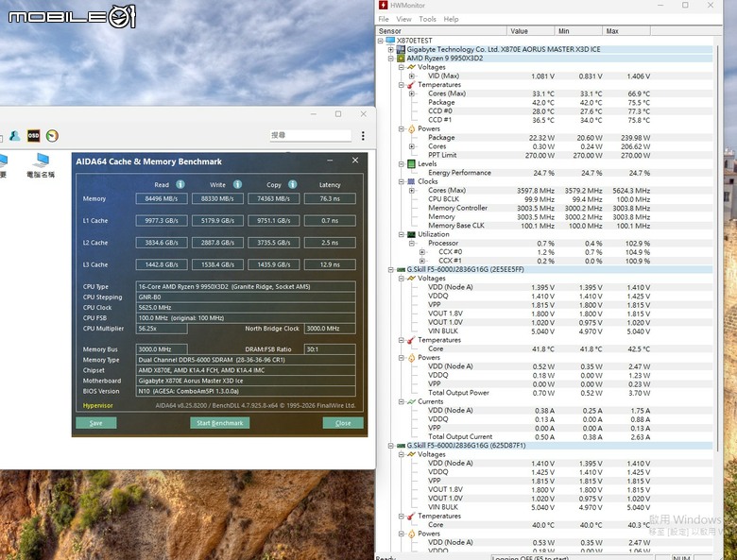Screen dimensions: 737x560
Task: Click the HWMonitor lightning title icon
Action: coord(383,5)
